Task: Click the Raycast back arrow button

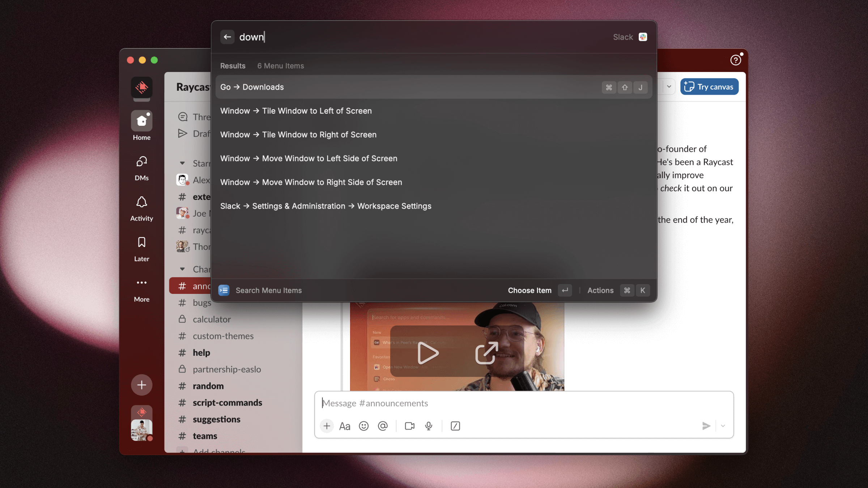Action: 227,37
